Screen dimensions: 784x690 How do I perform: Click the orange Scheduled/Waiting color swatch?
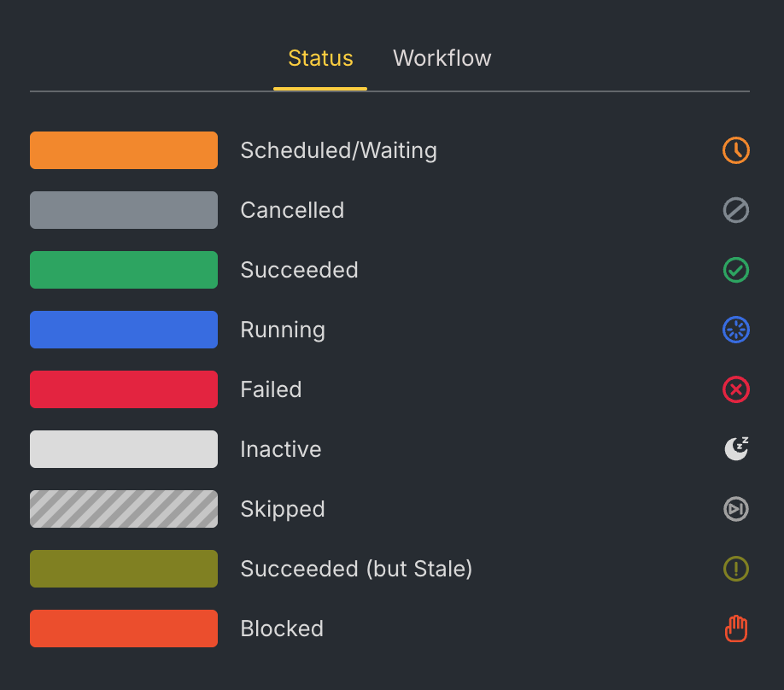tap(123, 150)
